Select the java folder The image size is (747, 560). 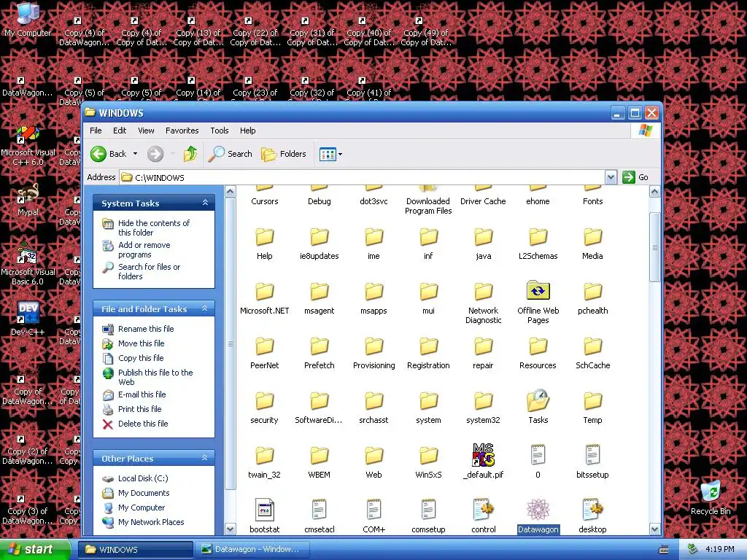pyautogui.click(x=483, y=237)
